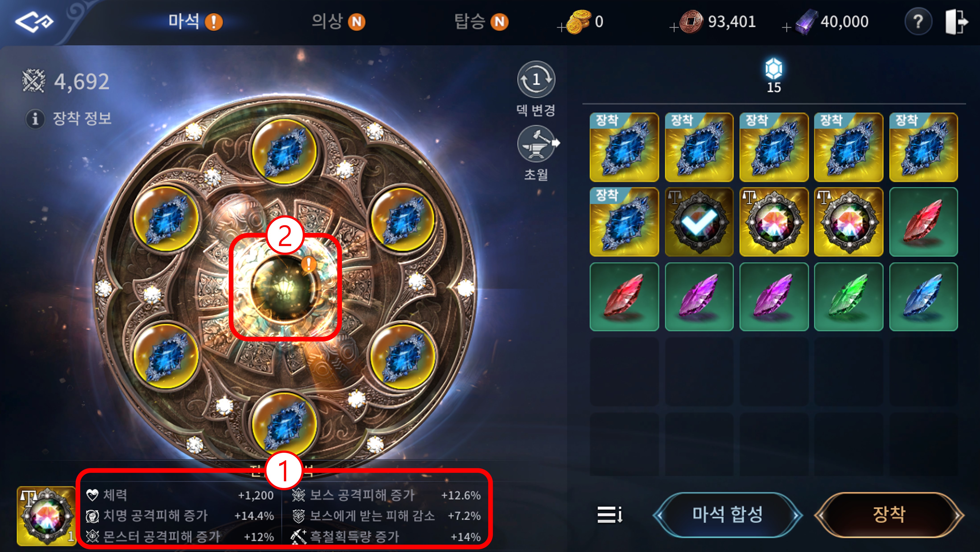Open the question mark help icon
Image resolution: width=980 pixels, height=552 pixels.
[918, 22]
